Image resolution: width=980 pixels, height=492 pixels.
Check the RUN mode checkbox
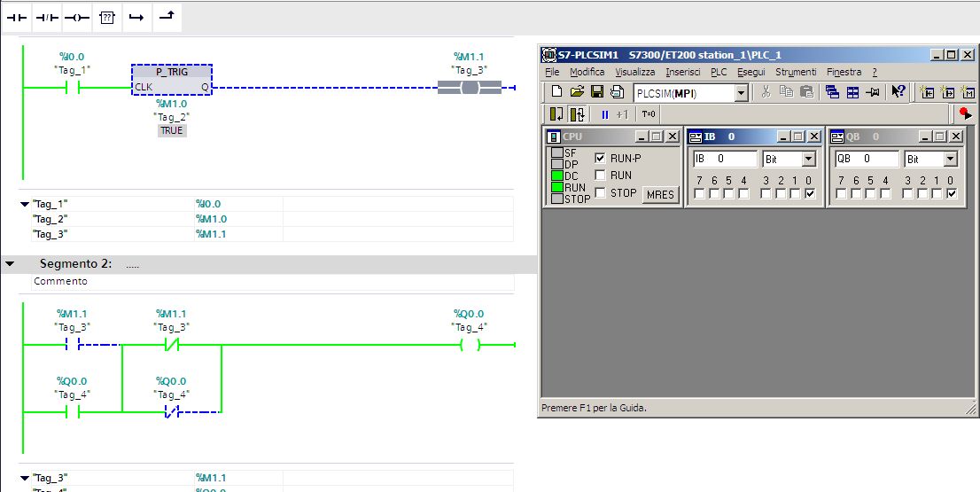(600, 176)
